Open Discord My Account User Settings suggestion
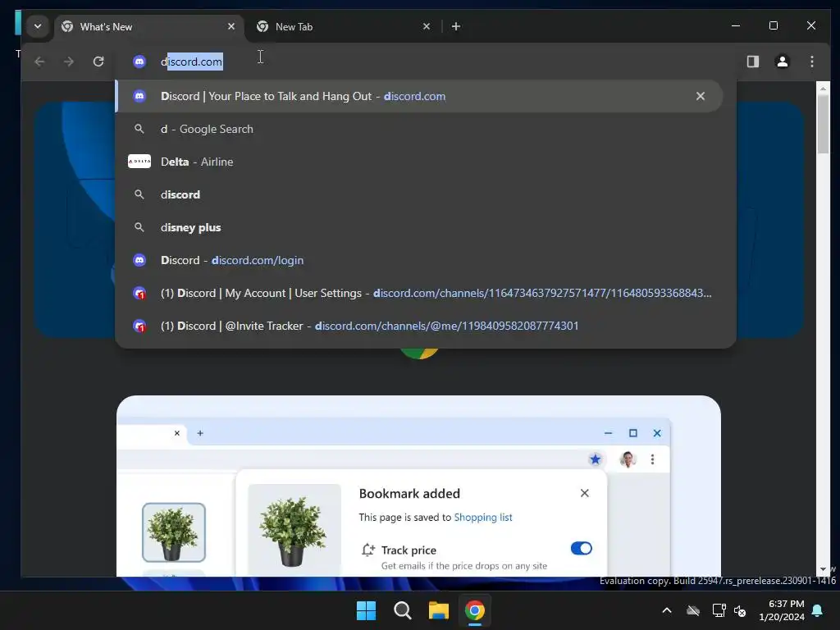Viewport: 840px width, 630px height. click(x=419, y=293)
